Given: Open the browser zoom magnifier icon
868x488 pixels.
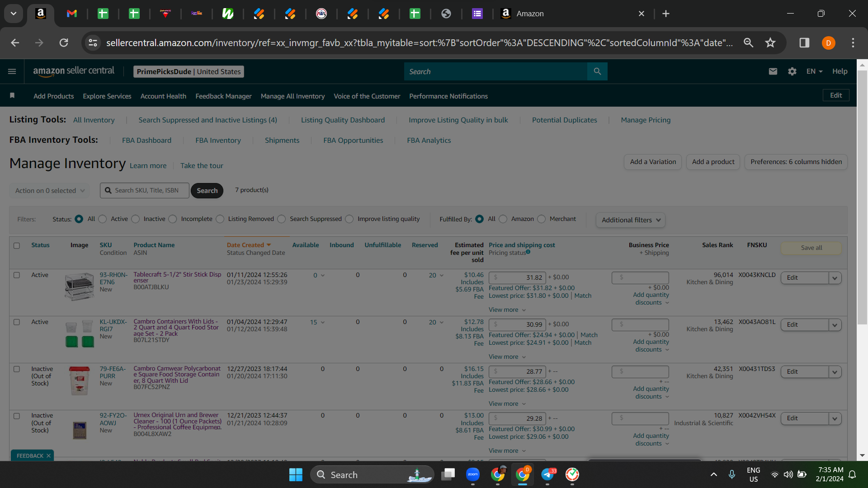Looking at the screenshot, I should pyautogui.click(x=749, y=42).
